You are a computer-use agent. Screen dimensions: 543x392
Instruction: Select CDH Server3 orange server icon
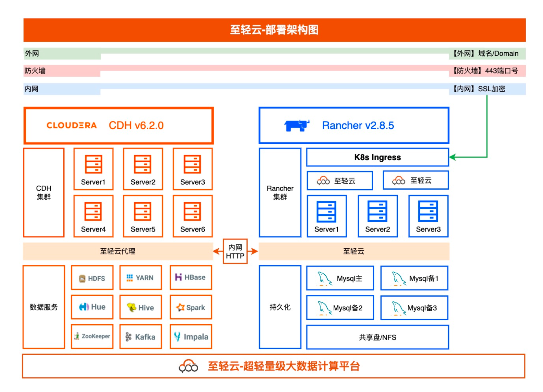click(192, 164)
